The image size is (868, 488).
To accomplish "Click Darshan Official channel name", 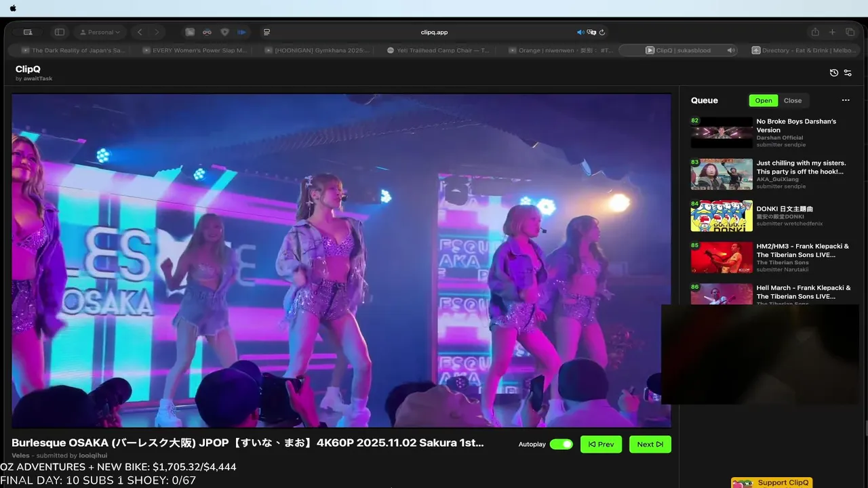I will click(780, 138).
